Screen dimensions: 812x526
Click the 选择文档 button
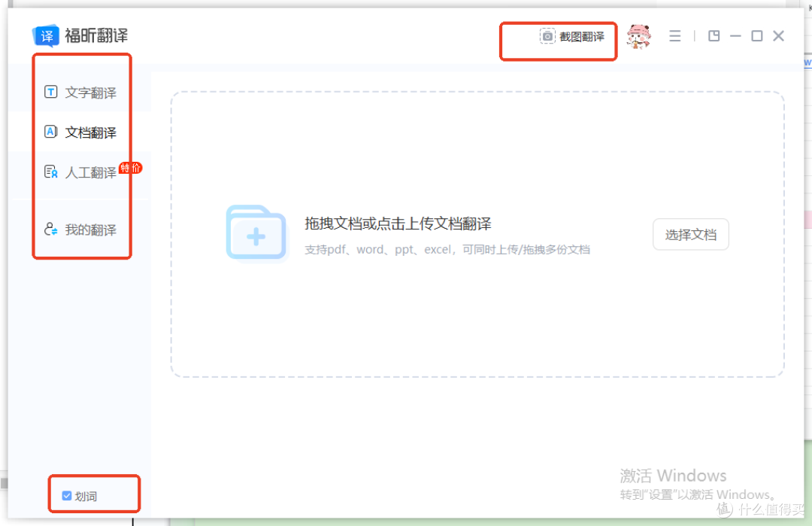691,235
